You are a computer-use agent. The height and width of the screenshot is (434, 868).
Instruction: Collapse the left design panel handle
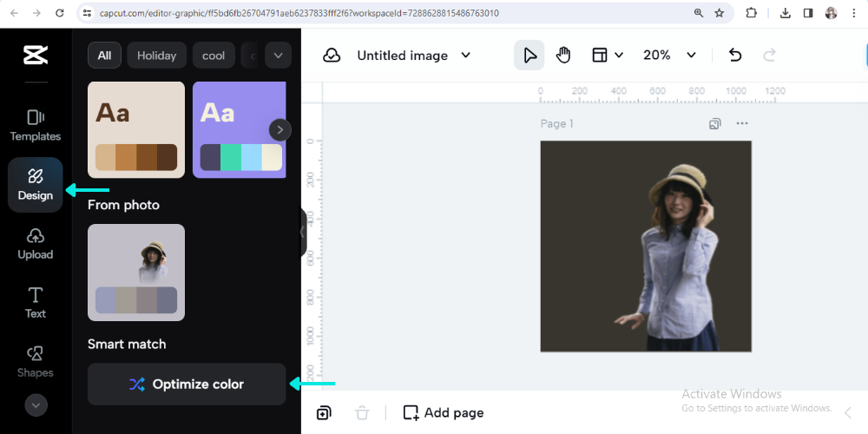pyautogui.click(x=302, y=233)
